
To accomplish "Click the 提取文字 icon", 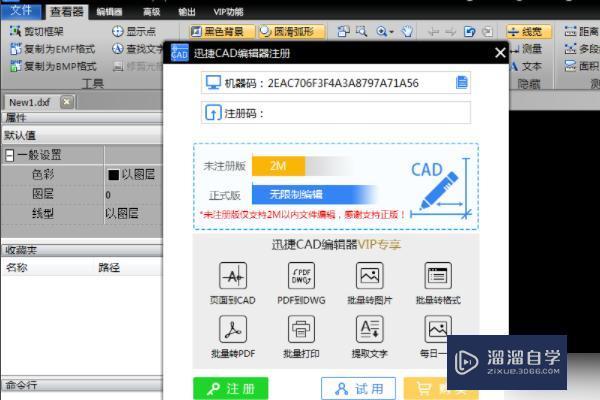I will [370, 329].
